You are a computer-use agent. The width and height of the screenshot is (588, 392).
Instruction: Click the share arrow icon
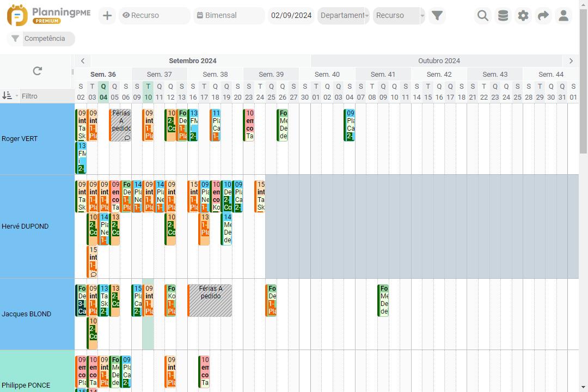coord(543,16)
